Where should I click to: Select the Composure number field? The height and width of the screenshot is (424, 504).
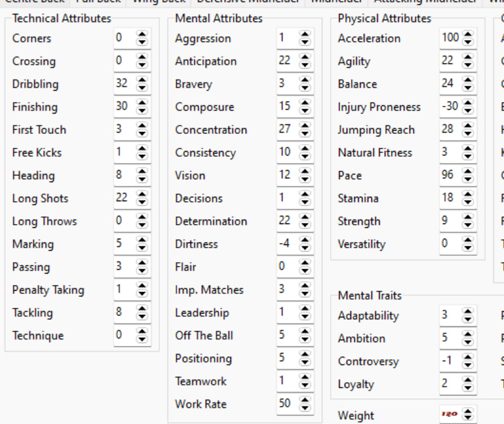coord(287,107)
